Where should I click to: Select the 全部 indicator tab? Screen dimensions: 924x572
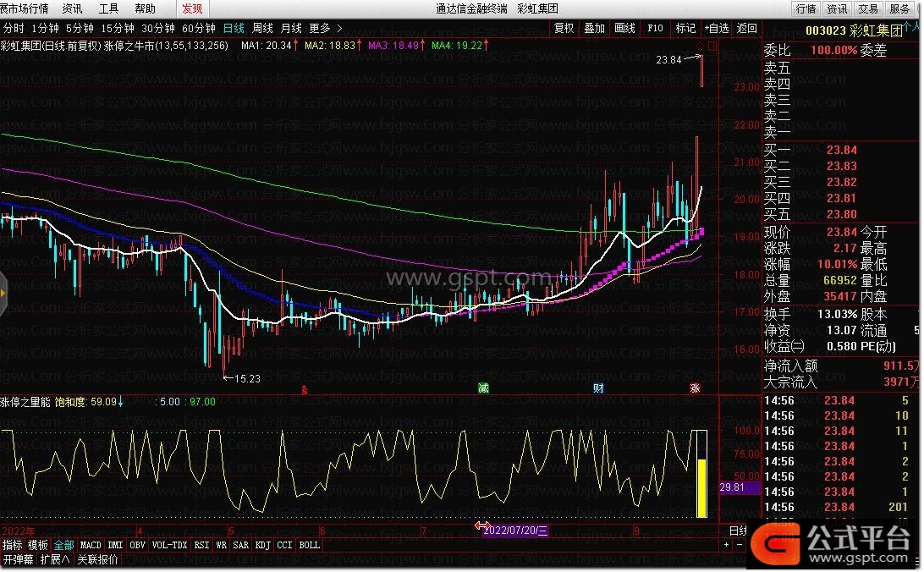pyautogui.click(x=63, y=545)
